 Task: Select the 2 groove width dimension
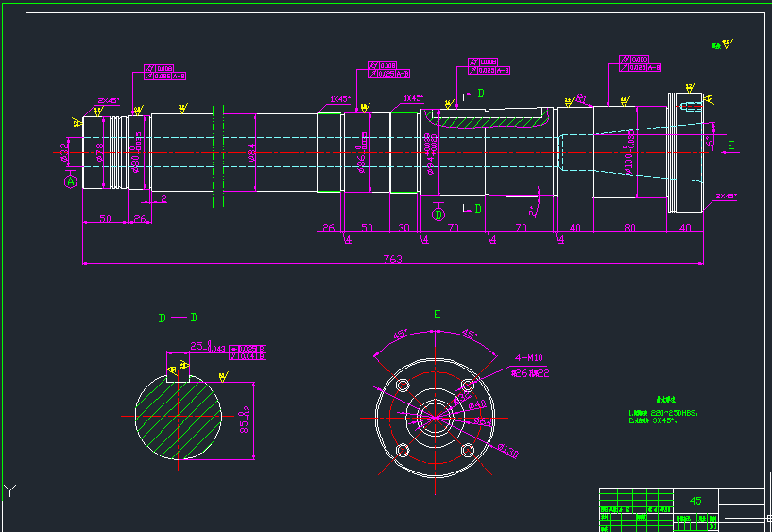pos(164,198)
